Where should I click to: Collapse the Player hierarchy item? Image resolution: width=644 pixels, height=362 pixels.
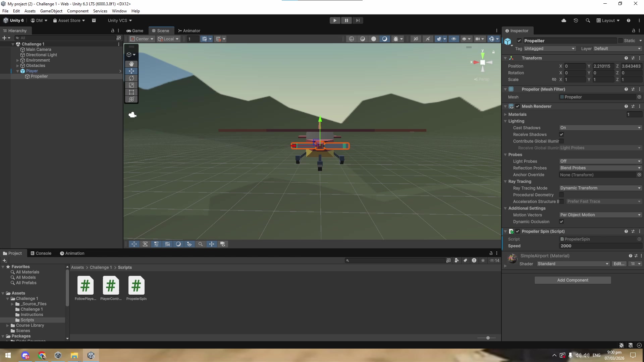[18, 71]
